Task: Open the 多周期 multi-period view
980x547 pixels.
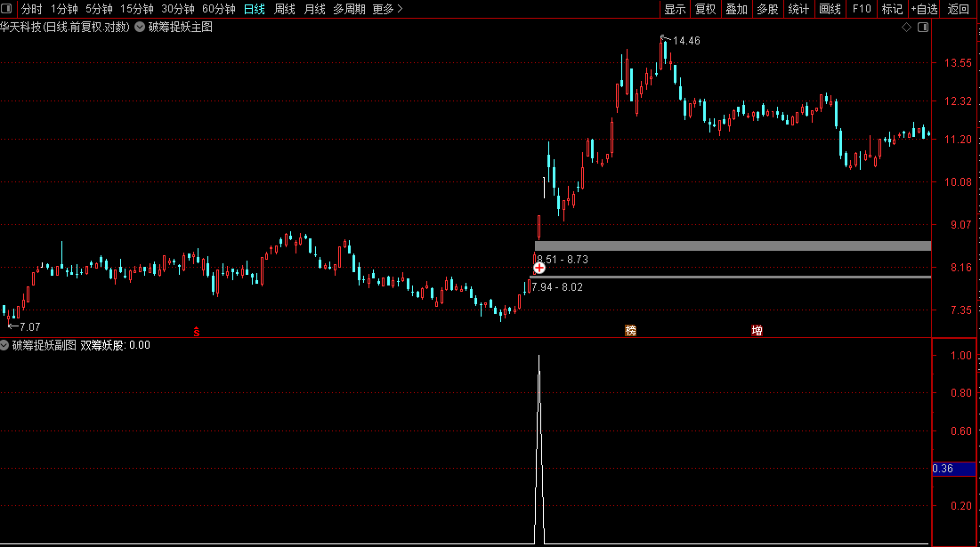Action: click(349, 9)
